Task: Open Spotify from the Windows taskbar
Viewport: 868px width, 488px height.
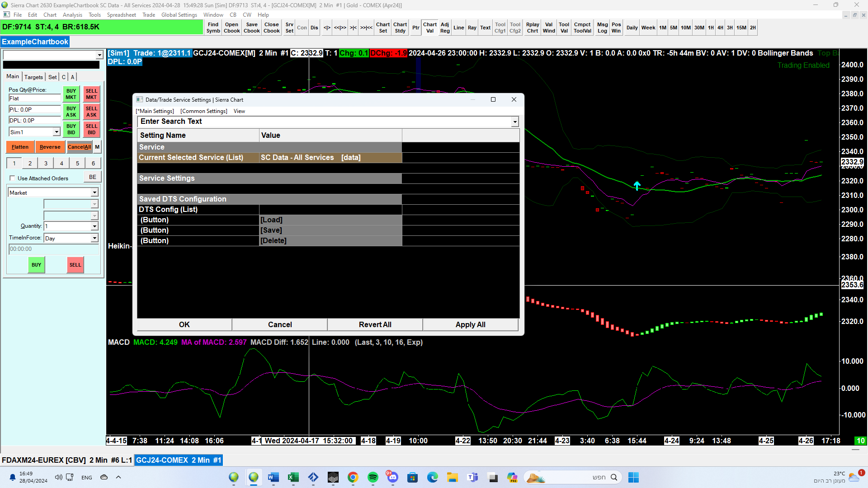Action: 373,477
